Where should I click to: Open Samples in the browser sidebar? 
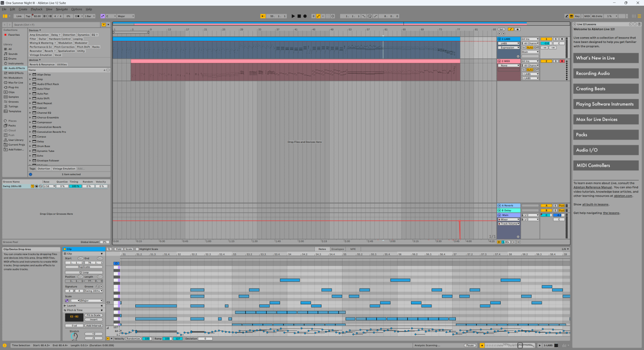coord(13,97)
